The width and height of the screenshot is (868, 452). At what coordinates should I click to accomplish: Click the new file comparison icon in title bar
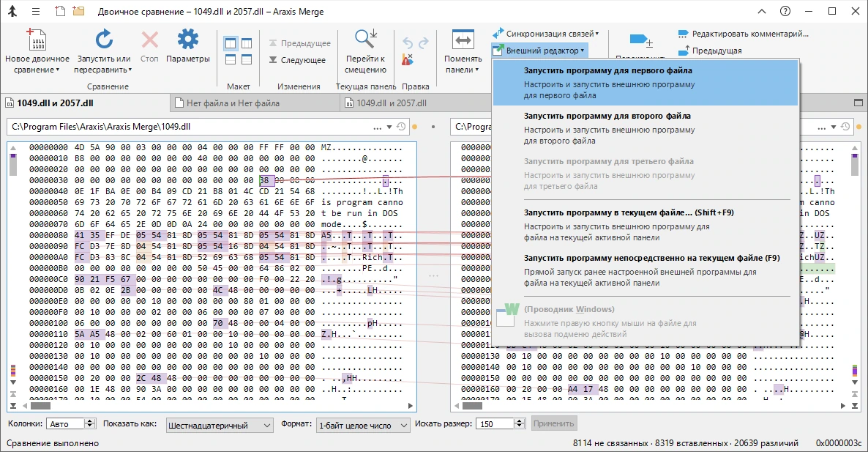pos(60,11)
